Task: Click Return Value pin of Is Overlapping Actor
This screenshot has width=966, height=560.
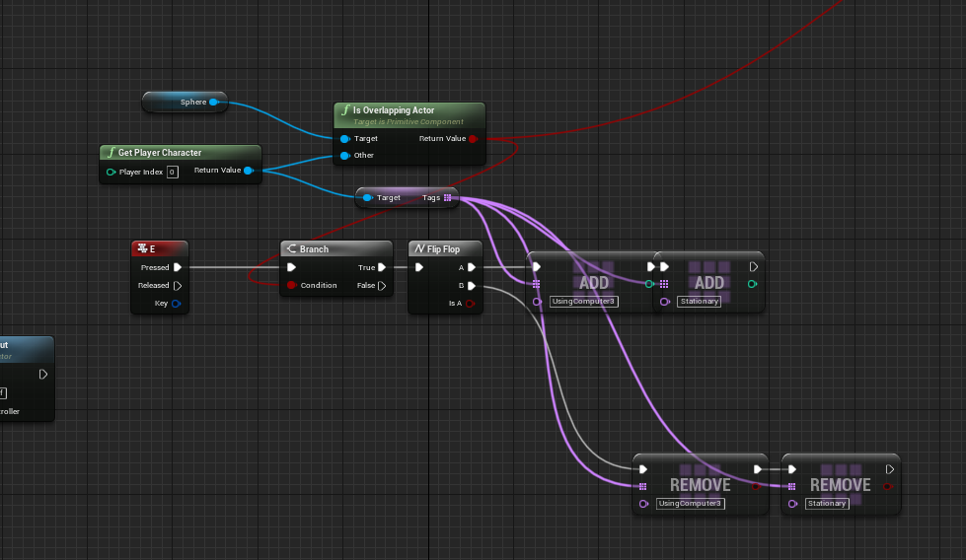Action: 473,139
